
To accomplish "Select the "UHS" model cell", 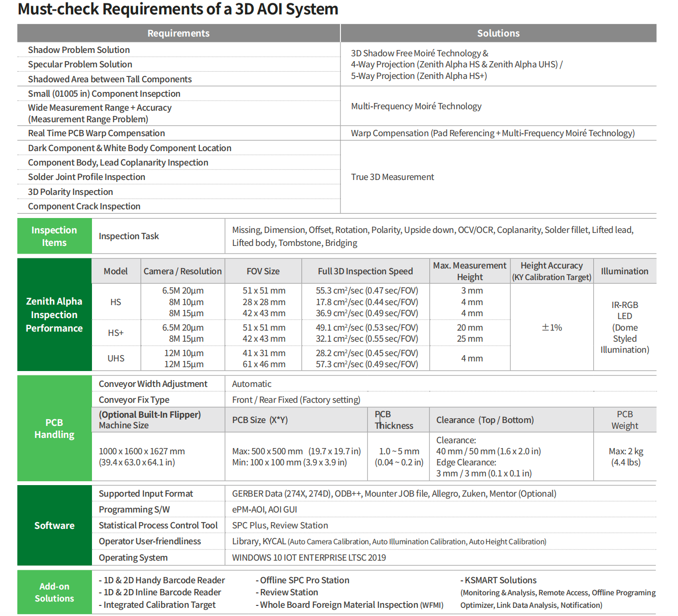I will pyautogui.click(x=116, y=359).
